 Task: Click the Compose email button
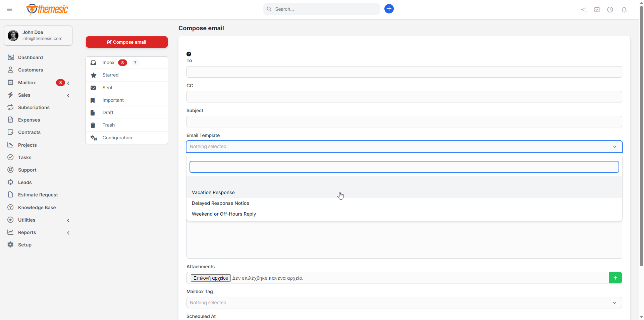(126, 42)
